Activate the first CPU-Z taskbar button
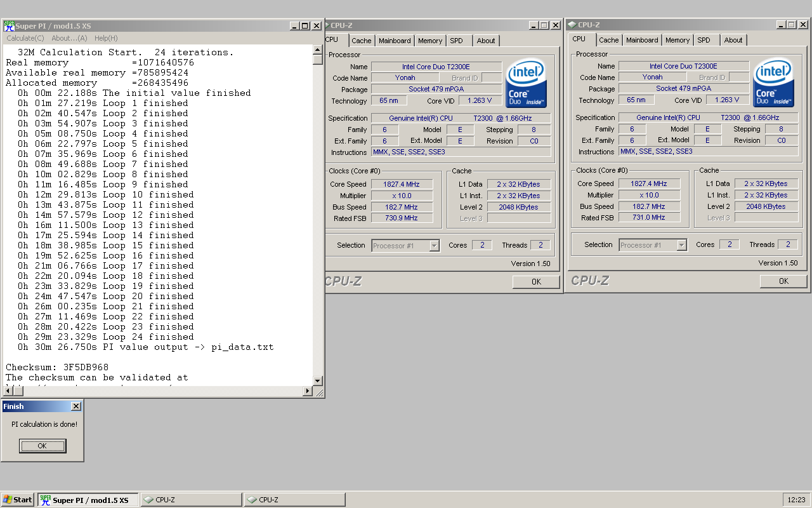 [191, 500]
